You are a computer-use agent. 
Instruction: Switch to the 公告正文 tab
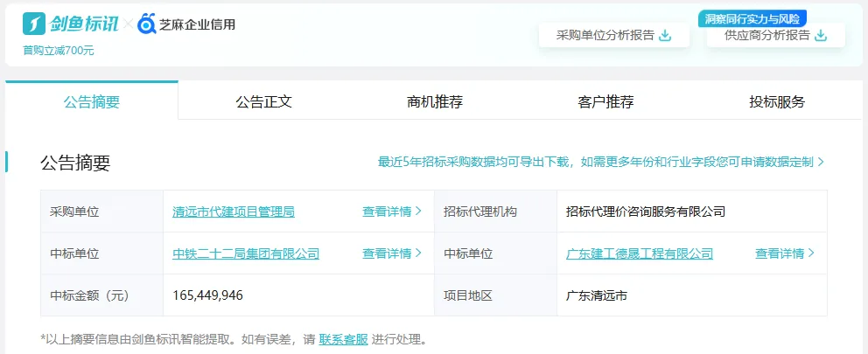(x=263, y=101)
